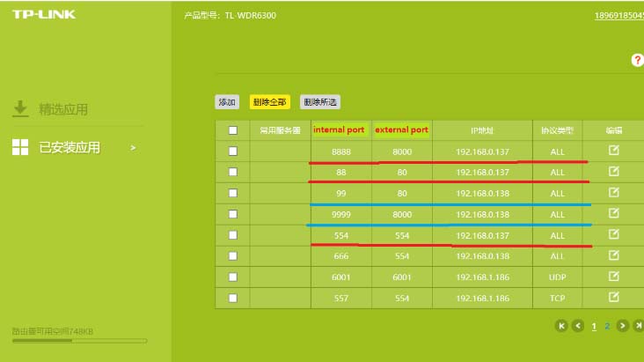Click the 添加 button
The height and width of the screenshot is (362, 644).
[227, 102]
